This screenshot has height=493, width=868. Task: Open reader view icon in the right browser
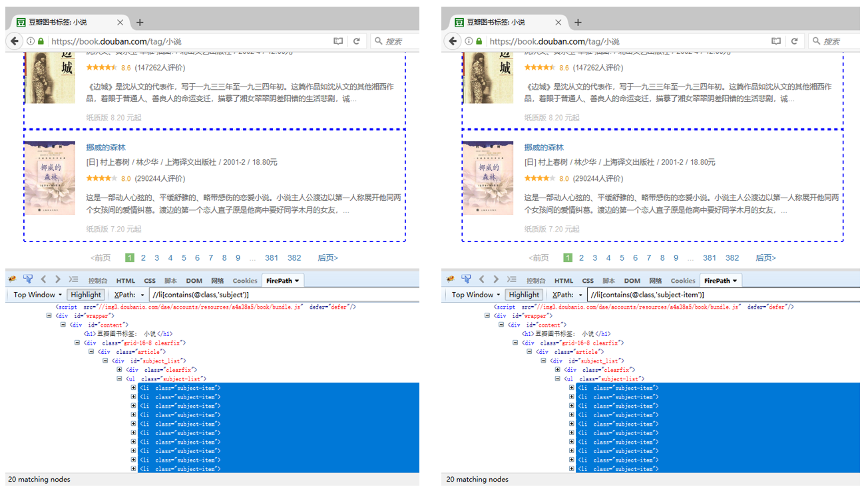776,41
